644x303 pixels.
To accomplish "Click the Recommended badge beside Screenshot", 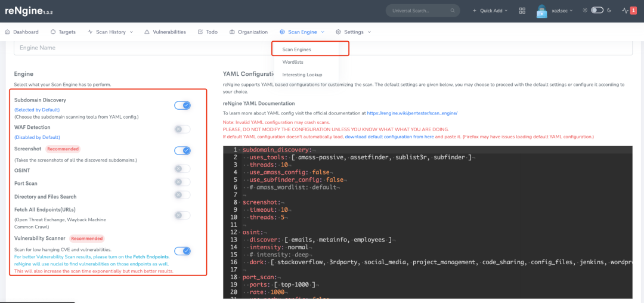I will (x=63, y=149).
